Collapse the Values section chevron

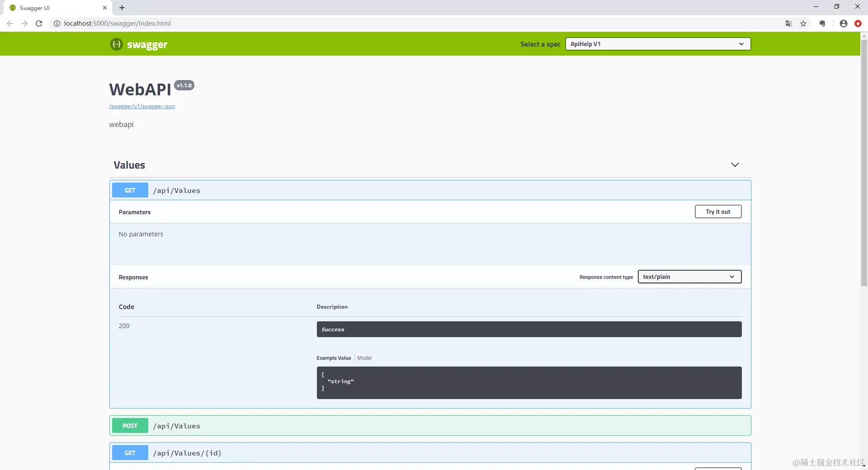pyautogui.click(x=735, y=164)
